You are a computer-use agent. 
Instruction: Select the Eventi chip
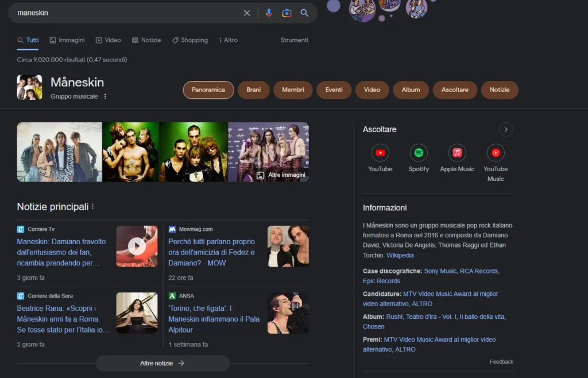point(334,90)
